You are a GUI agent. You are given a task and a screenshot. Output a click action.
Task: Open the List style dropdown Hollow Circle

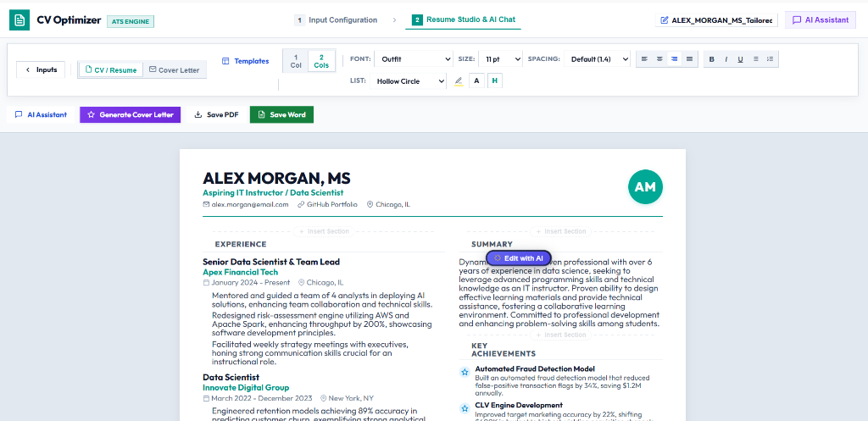pyautogui.click(x=408, y=81)
